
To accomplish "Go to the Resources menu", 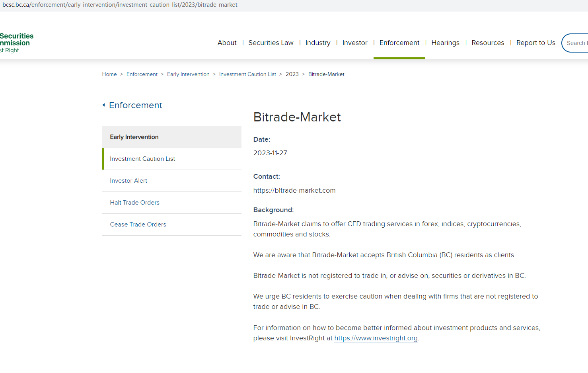I will coord(487,43).
